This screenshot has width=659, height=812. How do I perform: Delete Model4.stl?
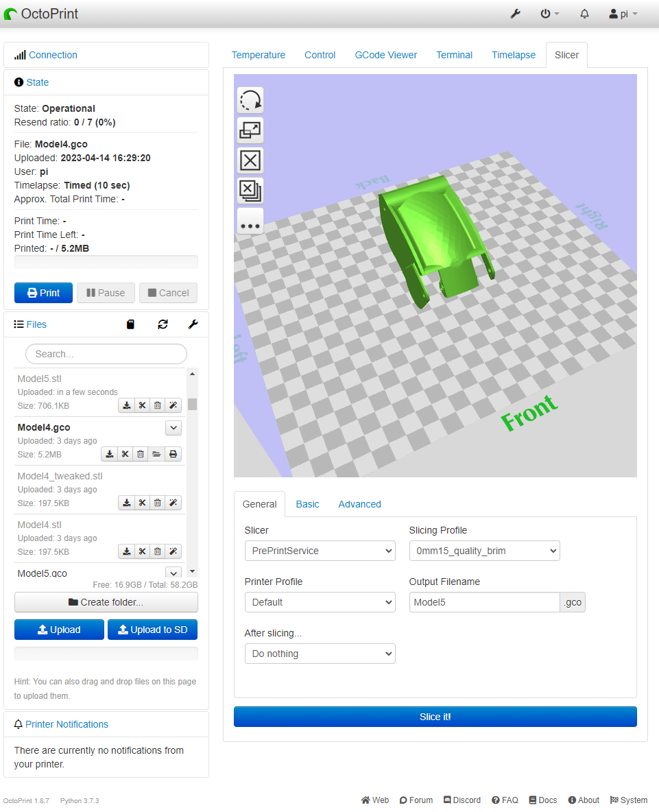157,551
